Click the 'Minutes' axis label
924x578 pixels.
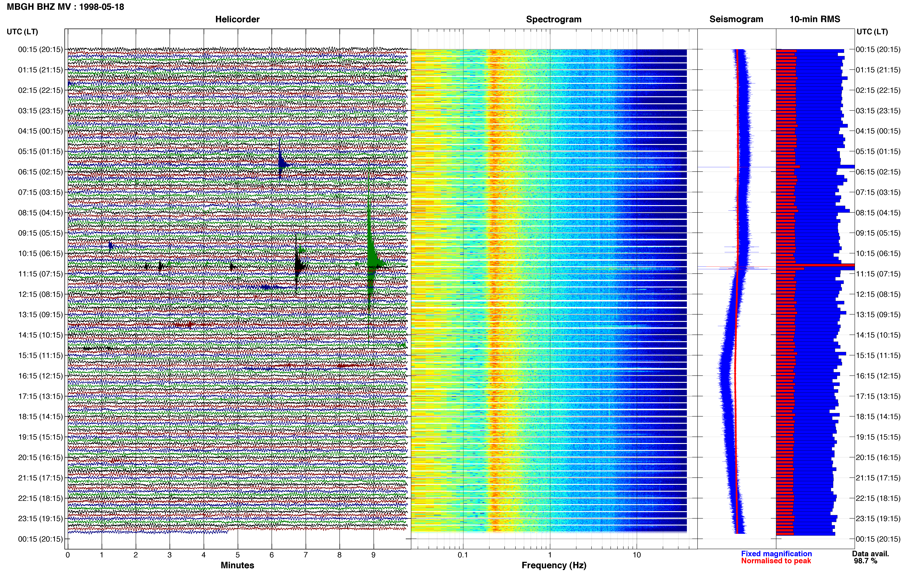pos(237,565)
